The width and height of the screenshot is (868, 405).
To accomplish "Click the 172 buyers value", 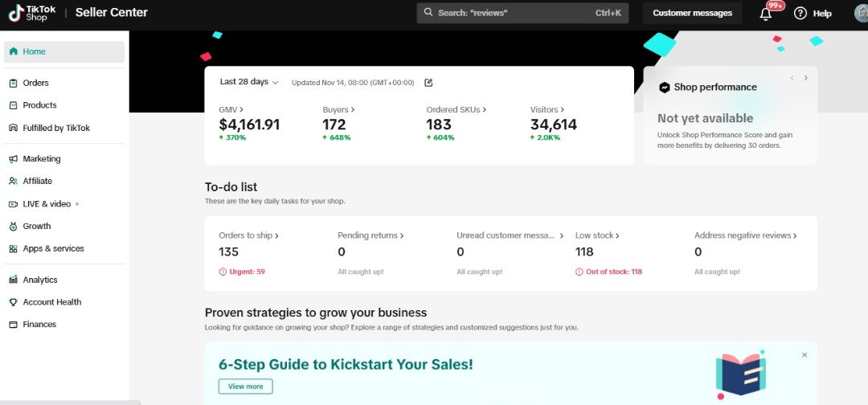I will click(334, 125).
